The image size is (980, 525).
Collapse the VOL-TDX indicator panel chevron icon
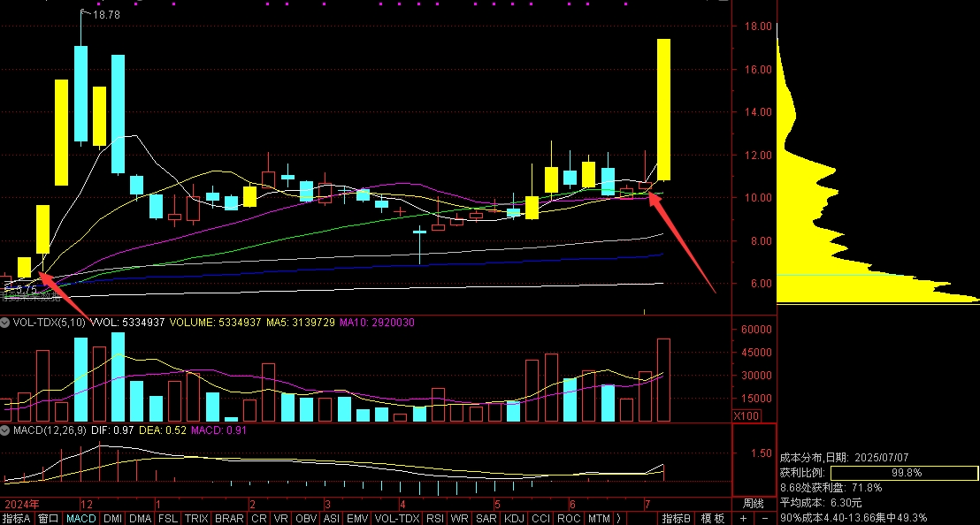point(5,323)
